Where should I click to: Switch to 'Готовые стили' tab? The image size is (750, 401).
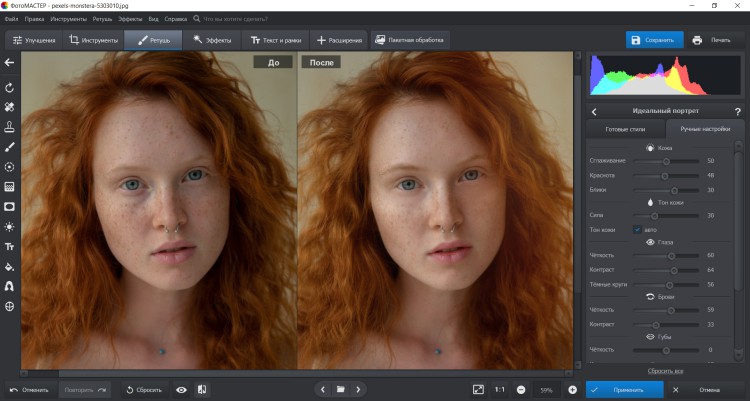tap(626, 130)
